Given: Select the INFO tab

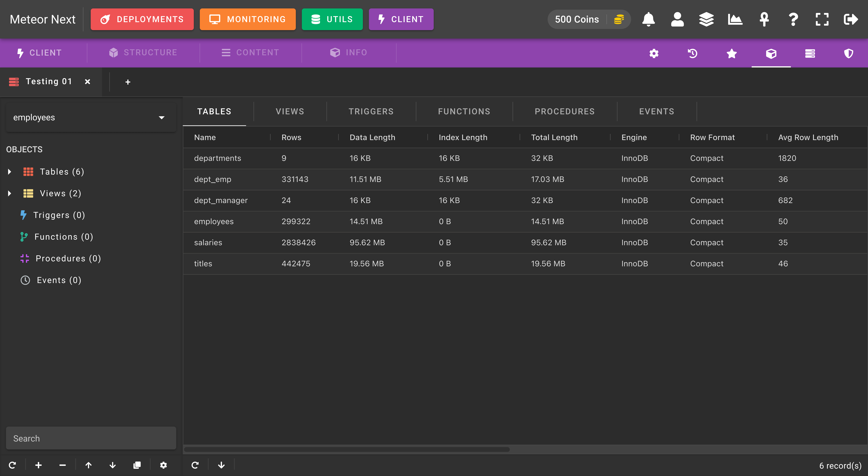Looking at the screenshot, I should point(349,53).
